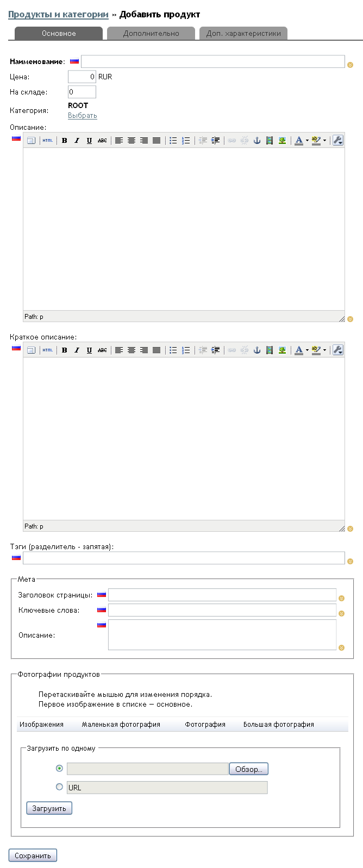Insert media in the Краткое описание editor

[270, 350]
